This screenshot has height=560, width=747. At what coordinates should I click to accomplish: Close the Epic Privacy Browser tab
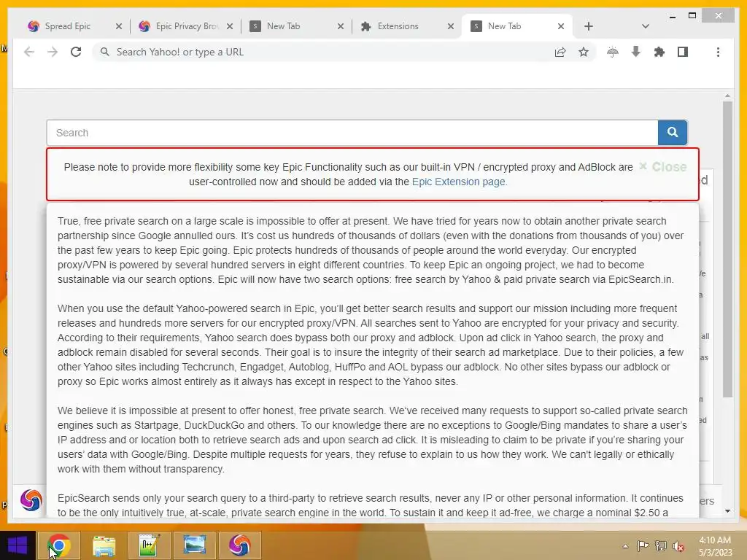(230, 26)
